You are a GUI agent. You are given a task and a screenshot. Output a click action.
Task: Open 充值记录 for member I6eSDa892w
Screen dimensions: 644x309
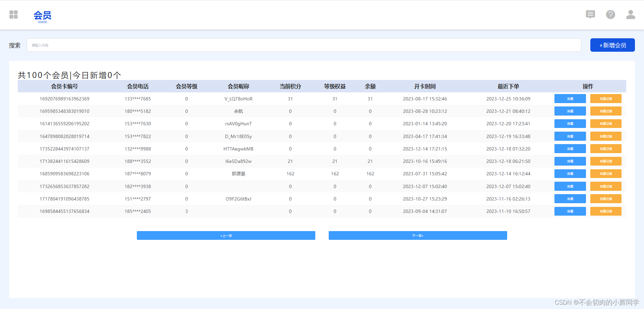[x=606, y=161]
